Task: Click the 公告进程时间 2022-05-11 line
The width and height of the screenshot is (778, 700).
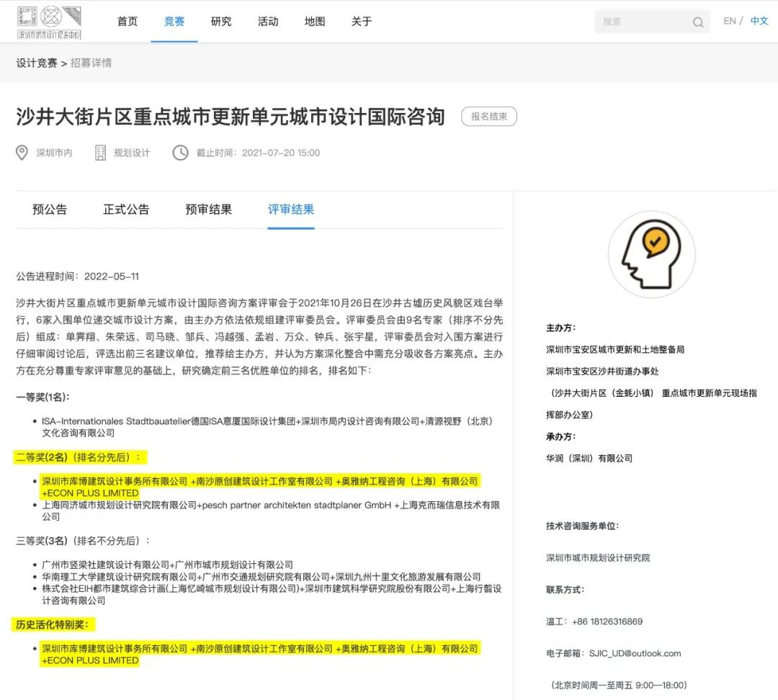Action: (x=77, y=277)
